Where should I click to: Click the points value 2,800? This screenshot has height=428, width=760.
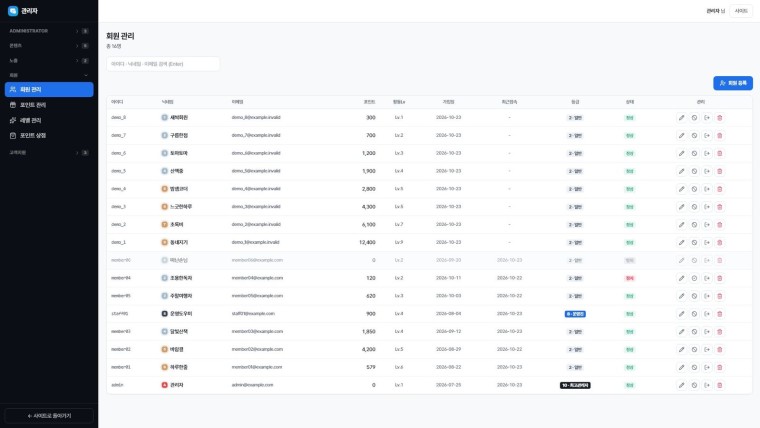368,189
